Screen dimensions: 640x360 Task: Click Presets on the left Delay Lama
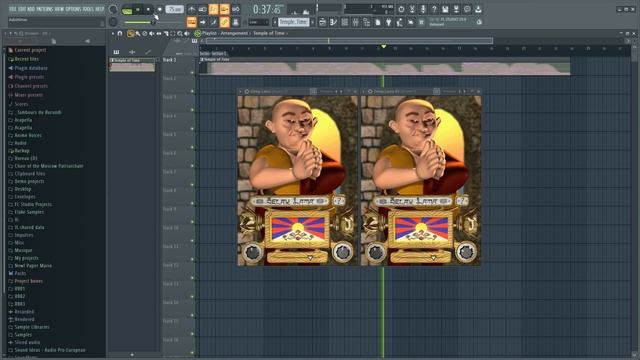[325, 92]
